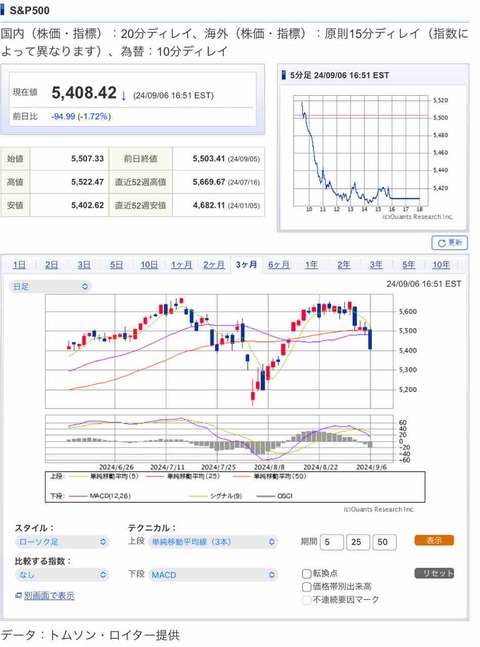
Task: Open the 下段 MACD dropdown
Action: [x=213, y=575]
